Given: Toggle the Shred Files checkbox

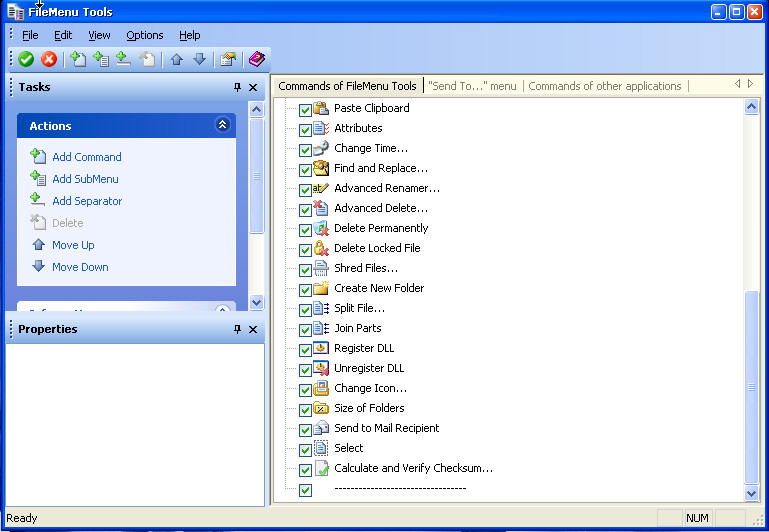Looking at the screenshot, I should (305, 270).
